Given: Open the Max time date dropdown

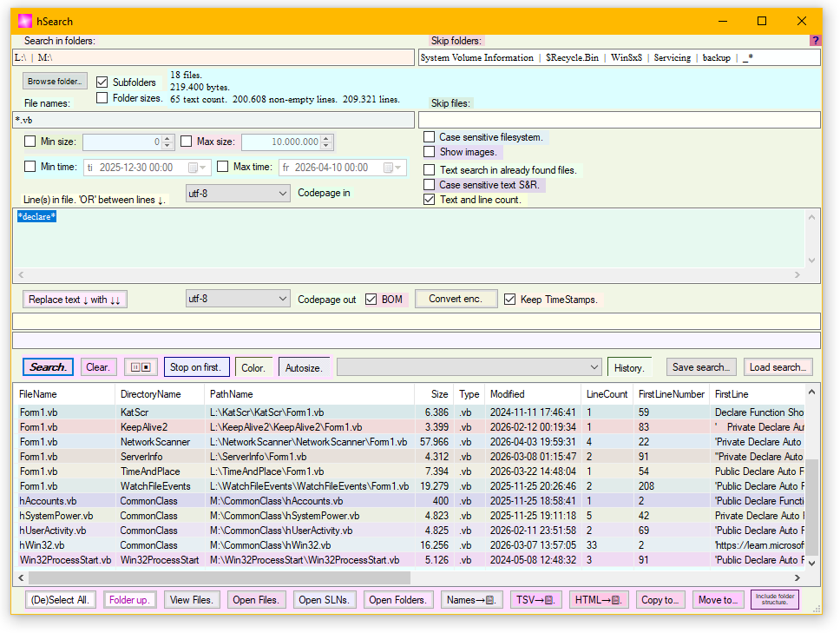Looking at the screenshot, I should click(398, 168).
